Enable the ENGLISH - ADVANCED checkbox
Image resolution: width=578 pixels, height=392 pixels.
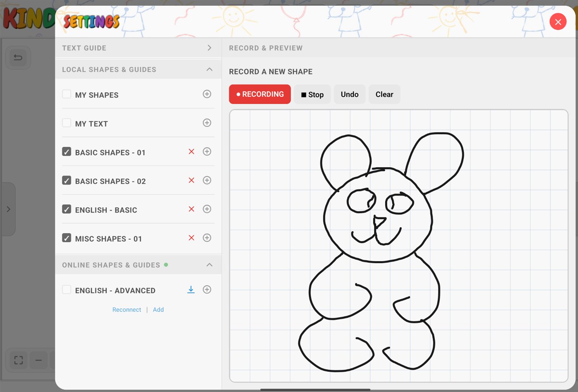(66, 290)
